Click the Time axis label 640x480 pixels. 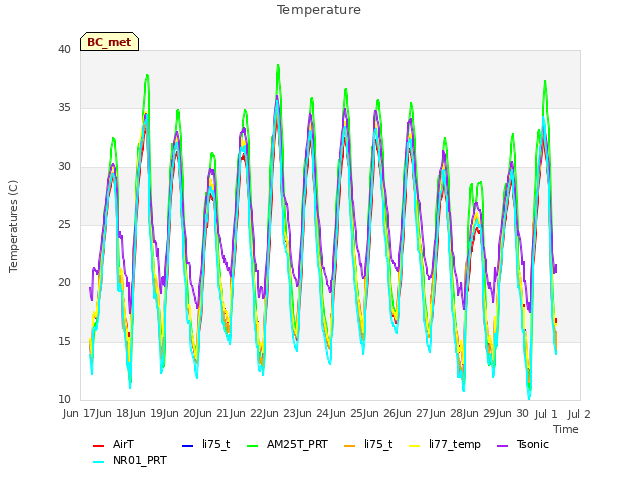coord(566,429)
